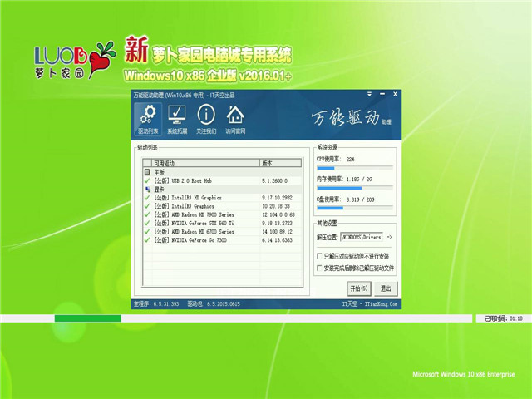Close the 万能驱动助理 window
Screen dimensions: 532x399
(395, 94)
